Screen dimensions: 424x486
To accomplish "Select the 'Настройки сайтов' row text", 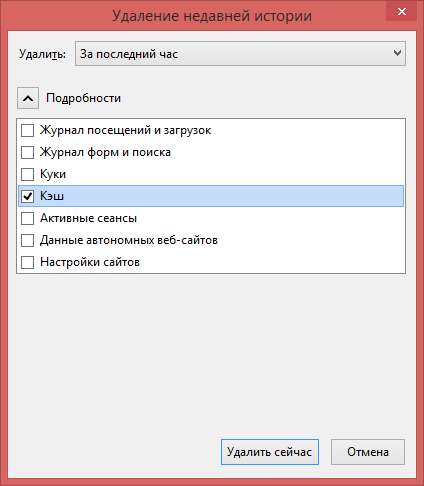I will click(x=90, y=262).
